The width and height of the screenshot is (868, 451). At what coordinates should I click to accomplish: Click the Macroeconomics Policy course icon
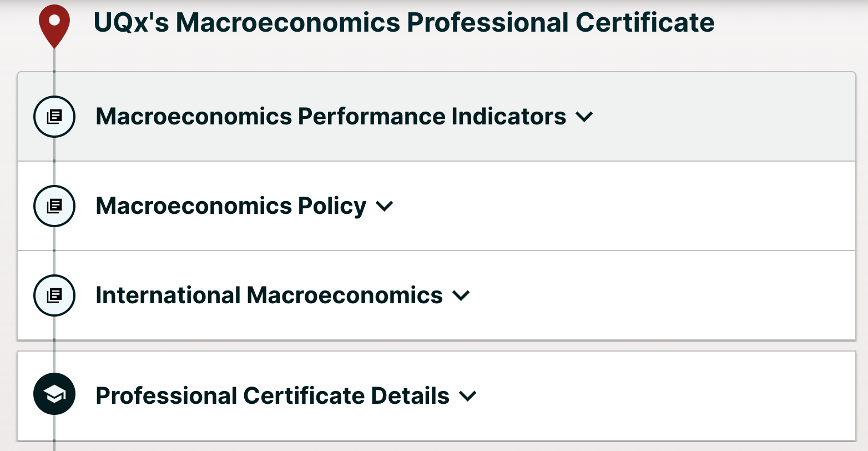(x=54, y=206)
